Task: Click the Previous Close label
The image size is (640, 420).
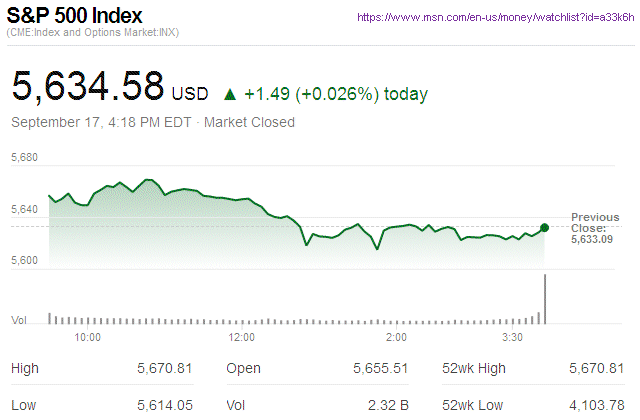Action: tap(595, 222)
